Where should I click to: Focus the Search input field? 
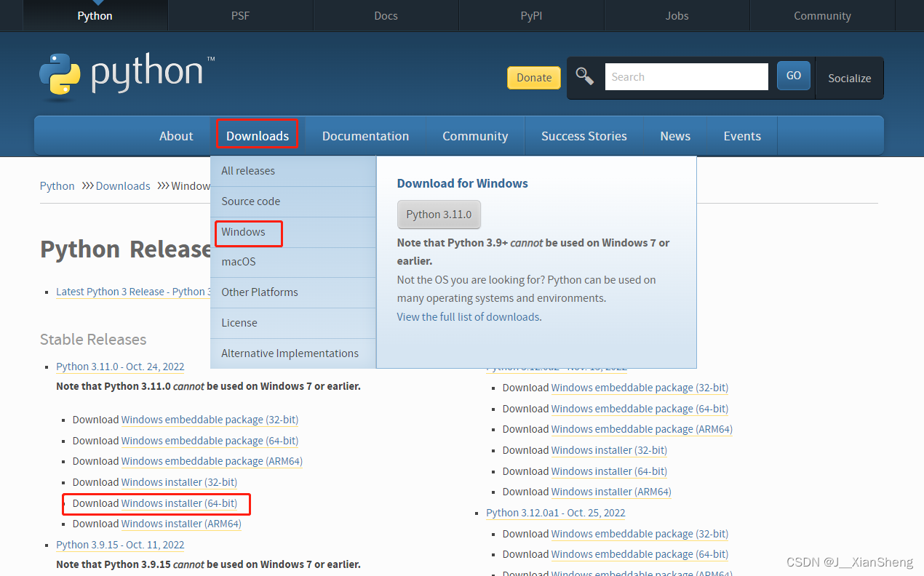click(x=686, y=76)
